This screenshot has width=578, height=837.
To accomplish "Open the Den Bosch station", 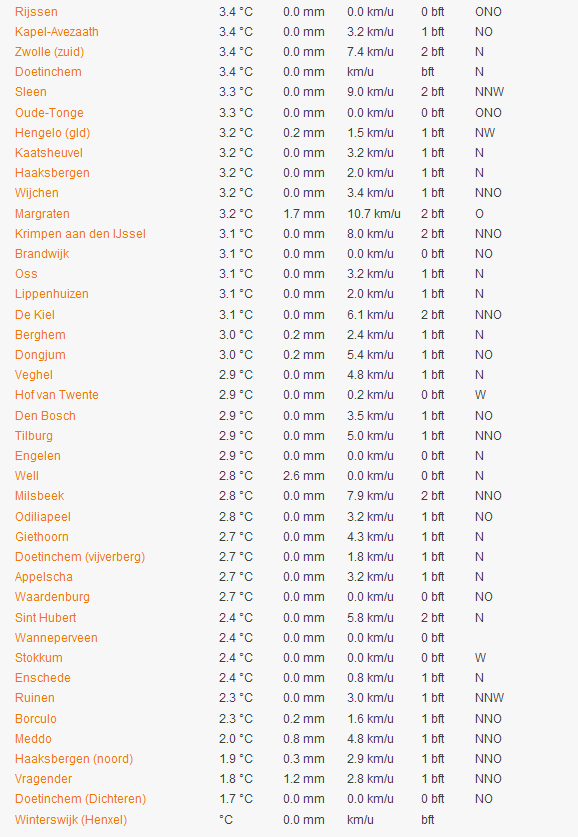I will click(x=45, y=415).
